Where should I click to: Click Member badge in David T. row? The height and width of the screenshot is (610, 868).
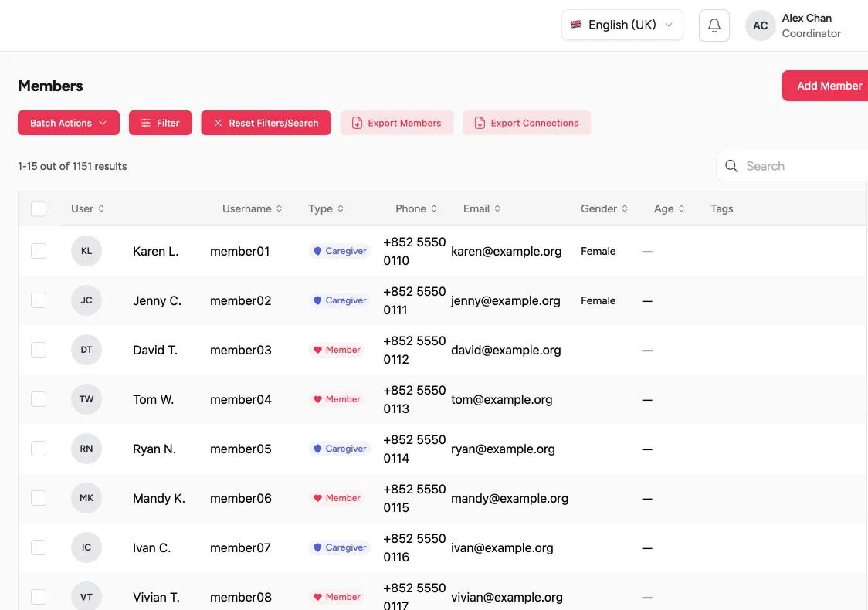337,350
